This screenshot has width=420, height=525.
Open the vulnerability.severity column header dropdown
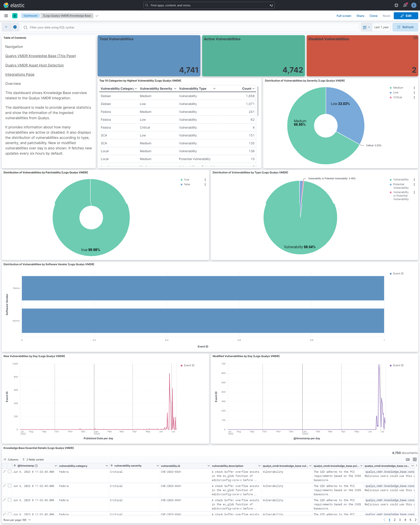157,466
